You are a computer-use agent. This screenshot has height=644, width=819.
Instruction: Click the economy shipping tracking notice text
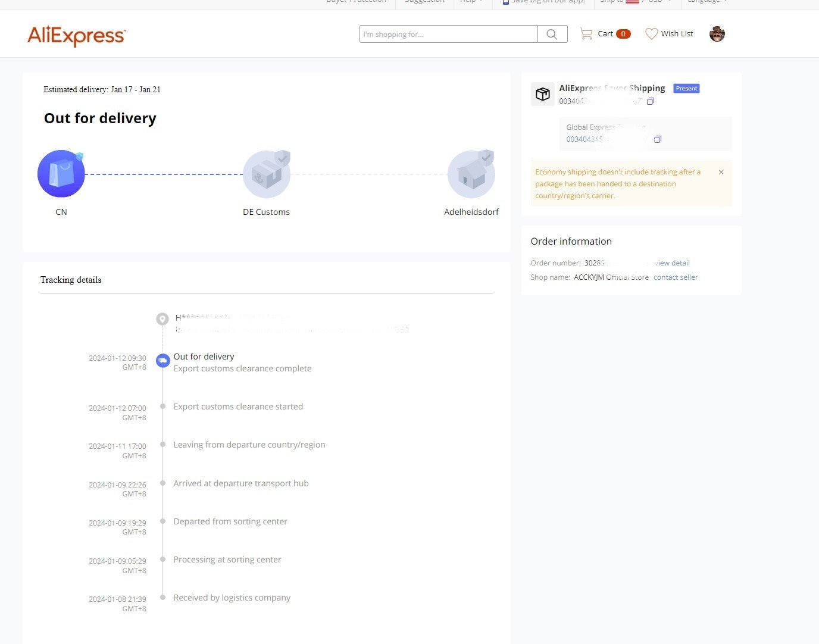click(x=618, y=184)
